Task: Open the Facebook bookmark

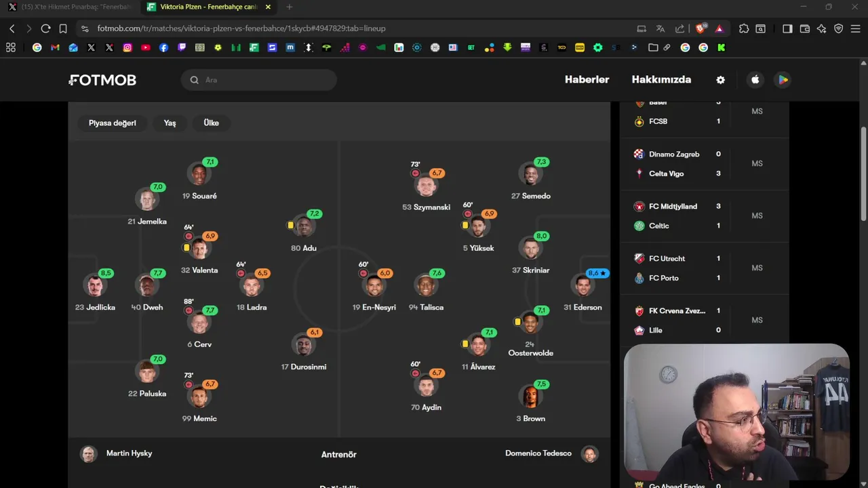Action: click(x=163, y=47)
